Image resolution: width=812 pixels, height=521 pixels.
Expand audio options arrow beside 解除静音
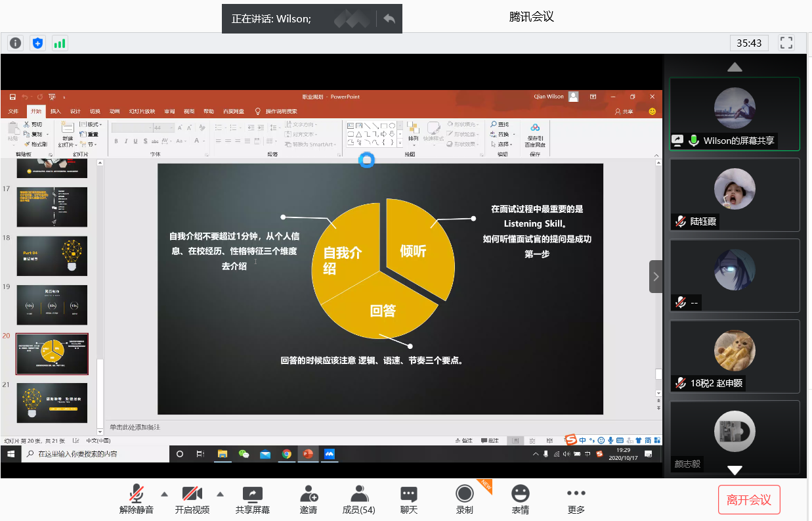[x=164, y=494]
